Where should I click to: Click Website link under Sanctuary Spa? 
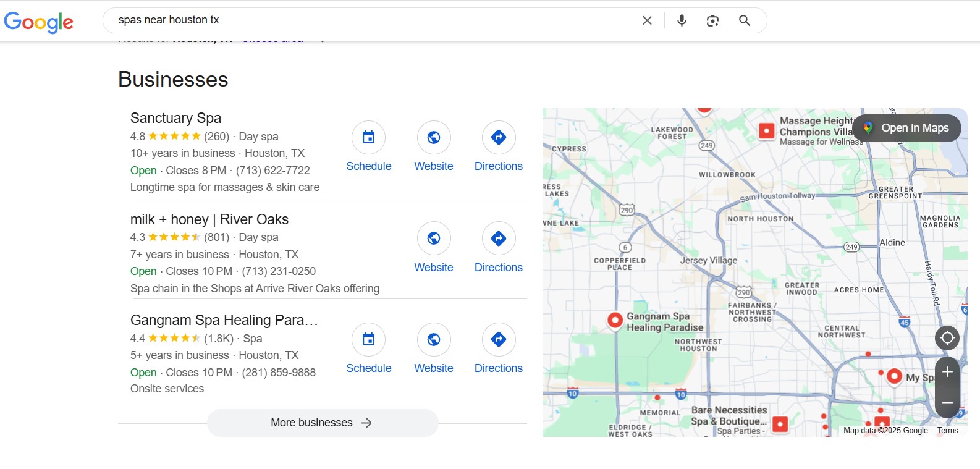click(434, 166)
